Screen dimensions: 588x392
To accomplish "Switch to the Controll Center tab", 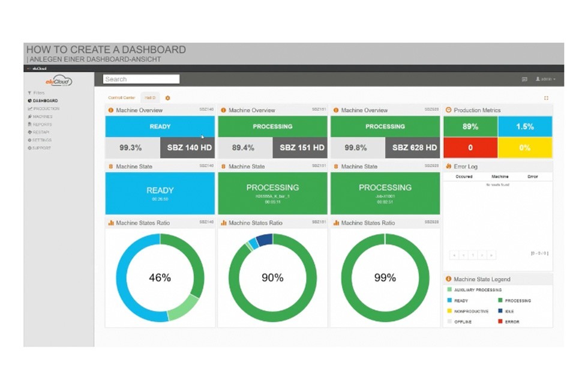I will click(121, 97).
